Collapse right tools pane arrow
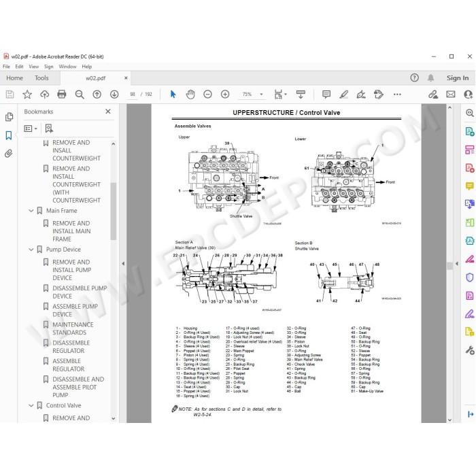476x476 pixels. (x=456, y=264)
